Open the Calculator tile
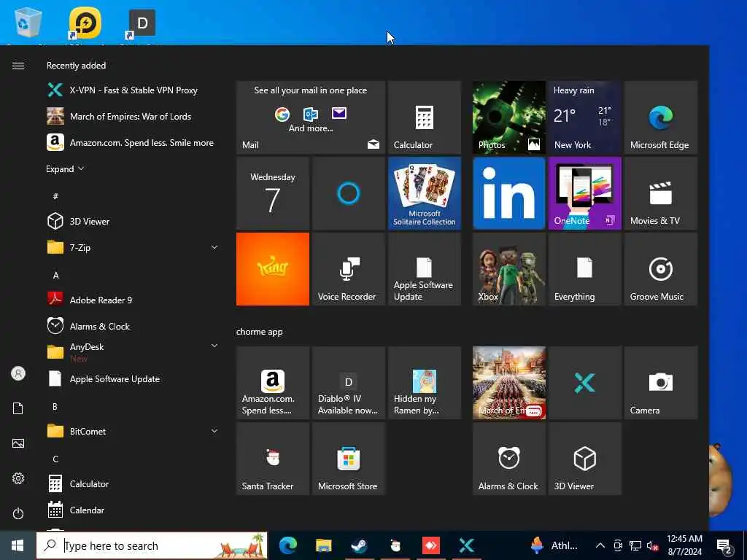This screenshot has height=560, width=747. (x=425, y=117)
